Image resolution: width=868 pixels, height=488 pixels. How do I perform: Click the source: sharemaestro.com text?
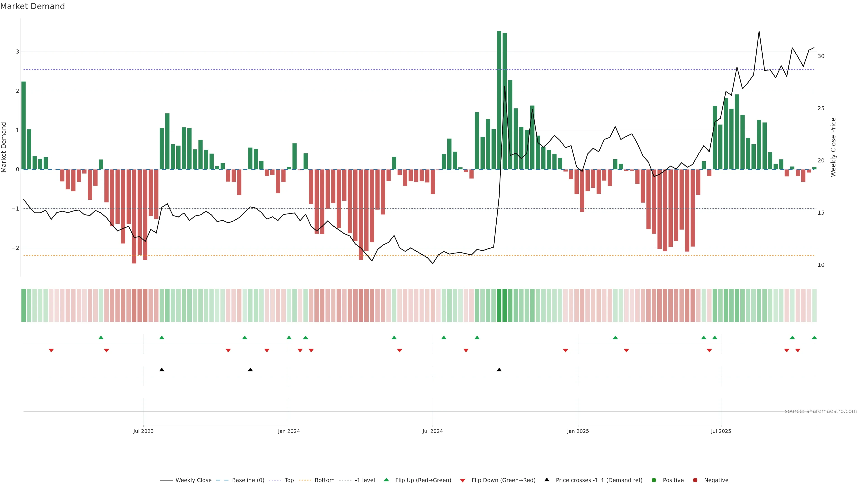821,411
